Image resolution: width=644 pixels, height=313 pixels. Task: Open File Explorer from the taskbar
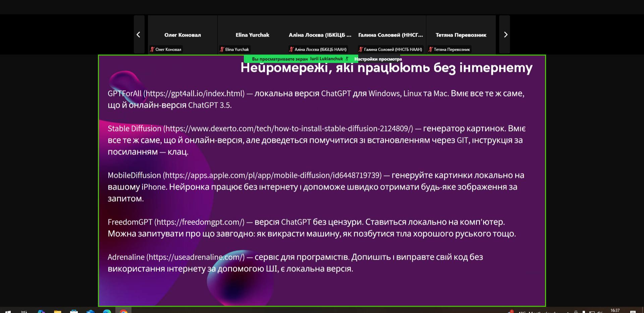point(58,311)
